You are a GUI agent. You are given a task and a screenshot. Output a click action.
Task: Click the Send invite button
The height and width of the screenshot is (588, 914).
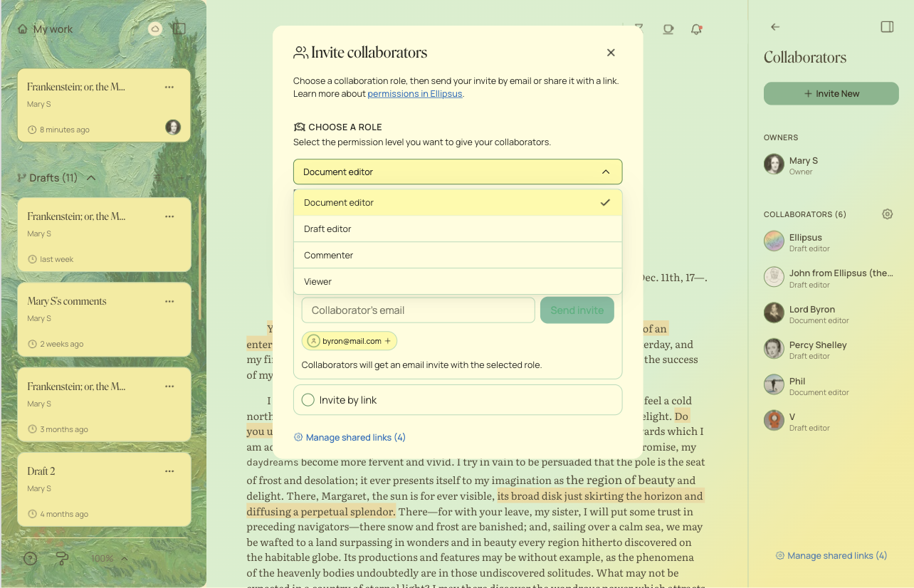(577, 310)
